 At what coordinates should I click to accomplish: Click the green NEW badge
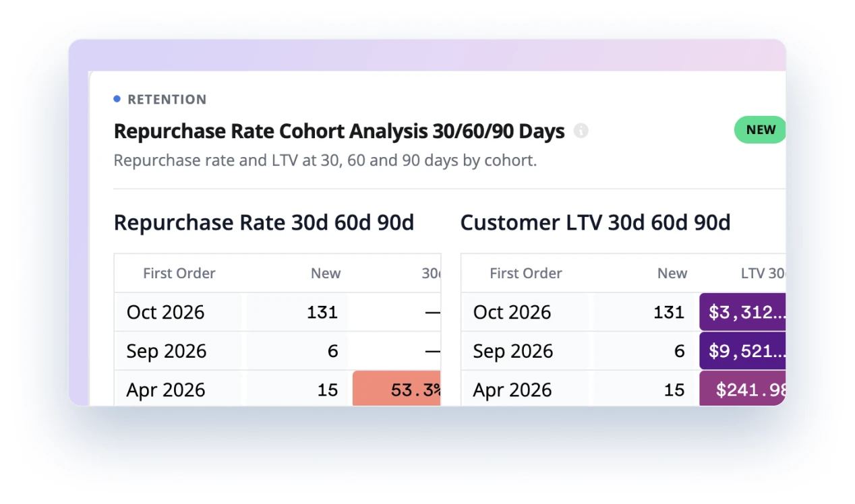(760, 129)
